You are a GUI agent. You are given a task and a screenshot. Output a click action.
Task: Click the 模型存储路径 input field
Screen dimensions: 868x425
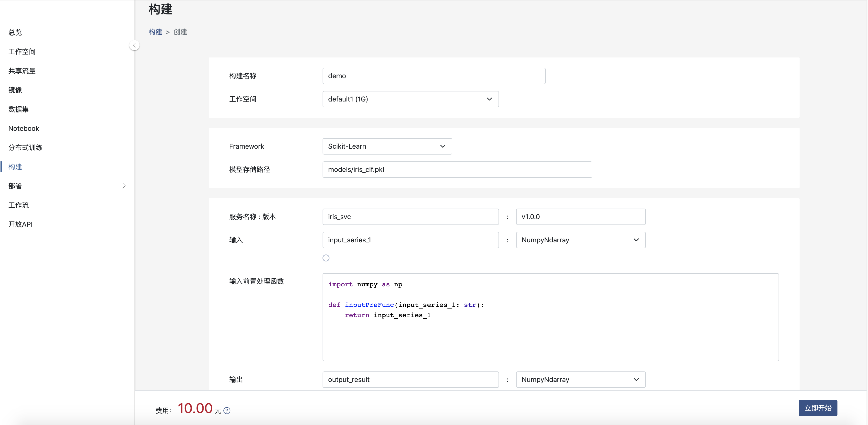[x=457, y=170]
